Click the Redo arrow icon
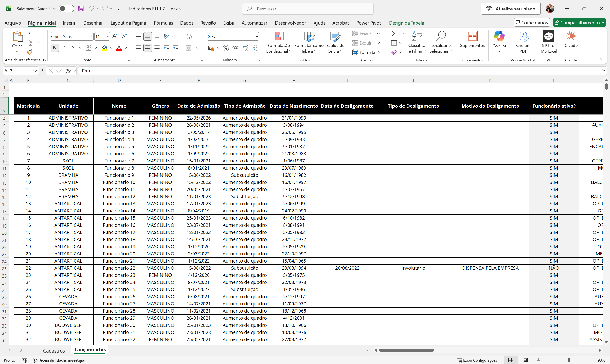Viewport: 610px width, 364px height. pyautogui.click(x=105, y=9)
